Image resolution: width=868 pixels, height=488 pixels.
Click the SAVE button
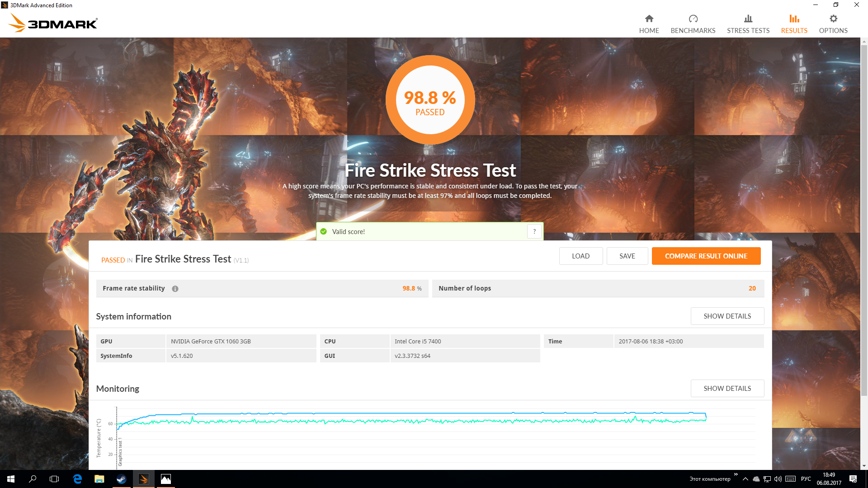[627, 256]
